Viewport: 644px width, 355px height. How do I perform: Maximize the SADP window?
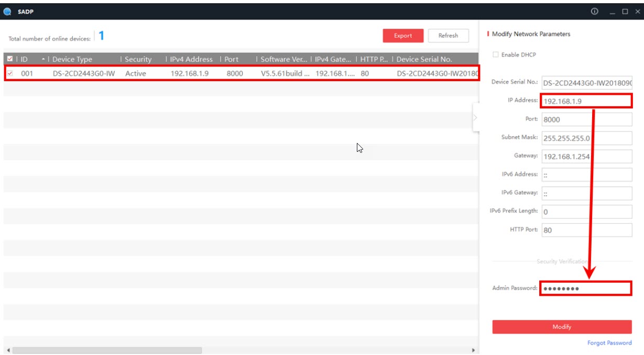click(625, 12)
